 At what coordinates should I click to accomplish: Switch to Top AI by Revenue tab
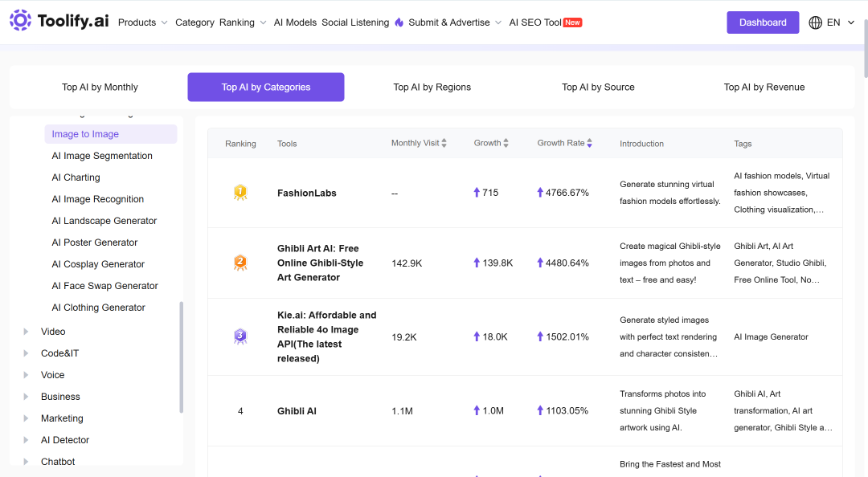pyautogui.click(x=764, y=87)
